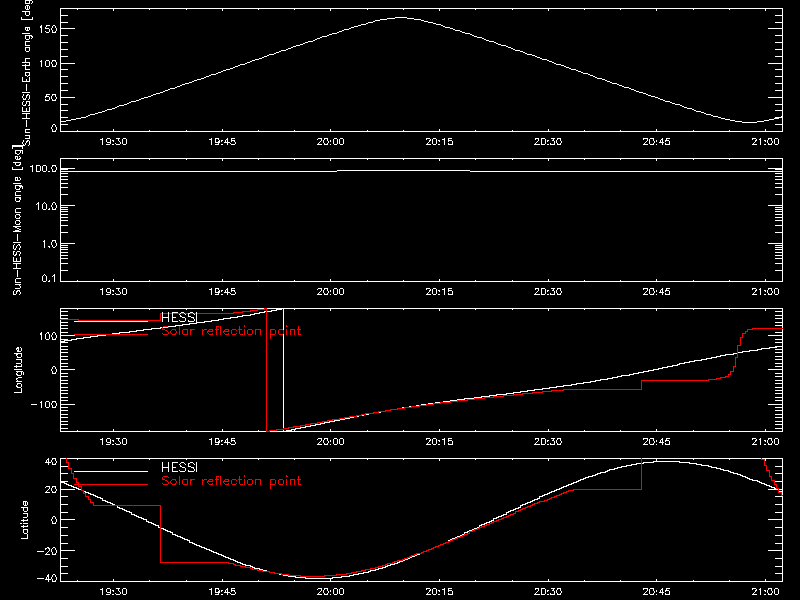Click the 20 tick on the Latitude axis
The height and width of the screenshot is (600, 800).
(51, 489)
